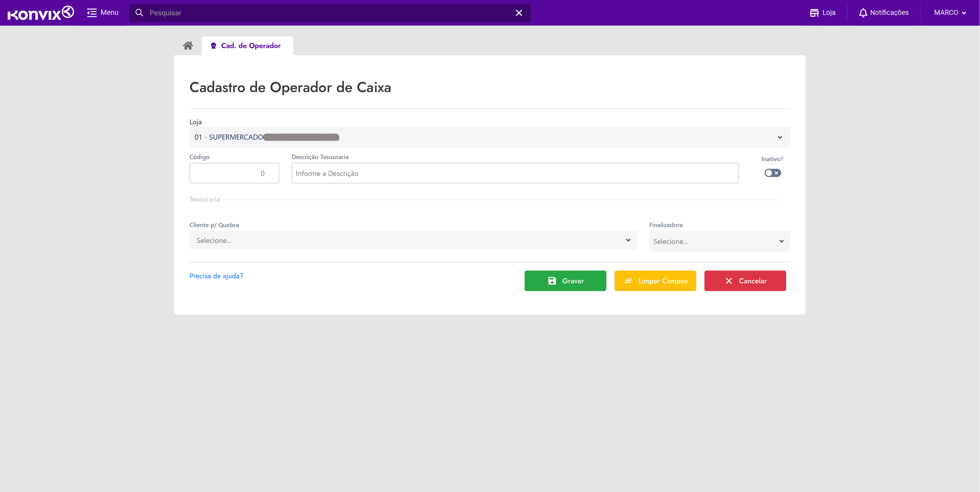Image resolution: width=980 pixels, height=492 pixels.
Task: Click the save icon on Gravar
Action: click(552, 281)
